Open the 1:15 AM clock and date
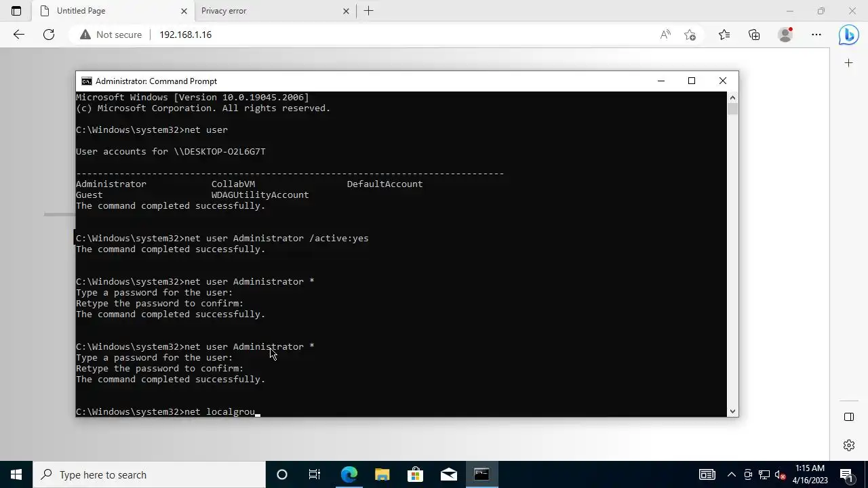The image size is (868, 488). click(x=810, y=474)
